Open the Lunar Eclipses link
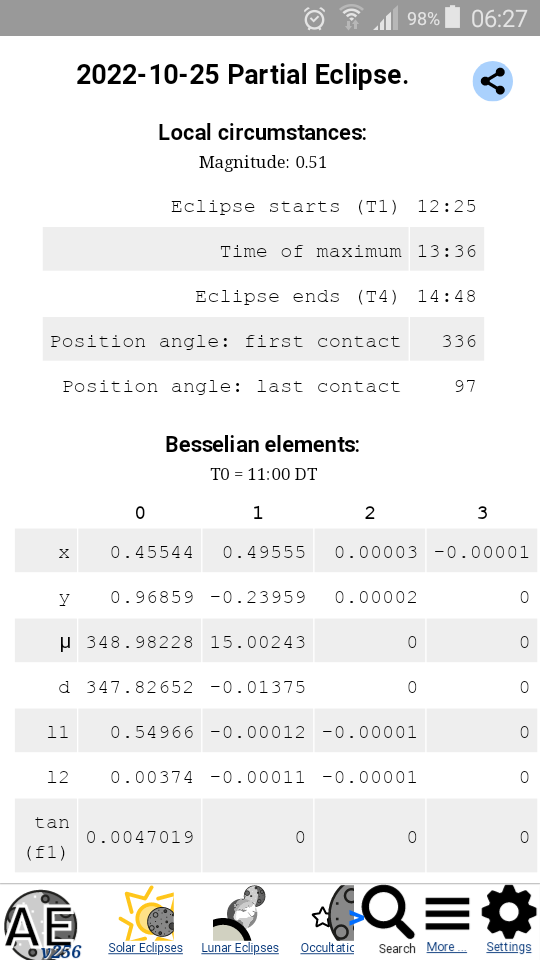Image resolution: width=540 pixels, height=960 pixels. tap(240, 948)
